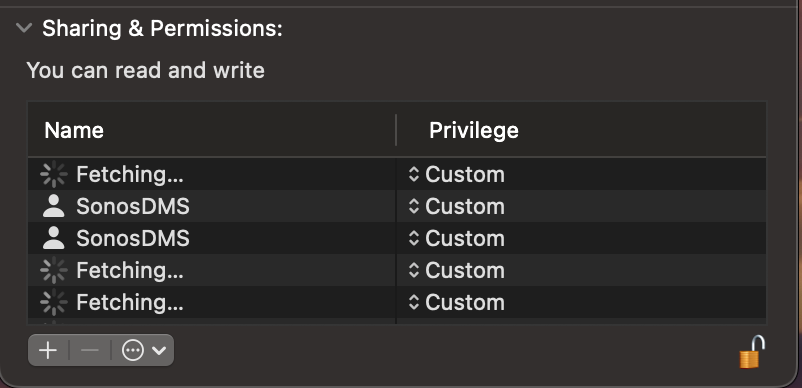Viewport: 802px width, 388px height.
Task: Open Custom privilege popup for first SonosDMS
Action: pyautogui.click(x=457, y=207)
